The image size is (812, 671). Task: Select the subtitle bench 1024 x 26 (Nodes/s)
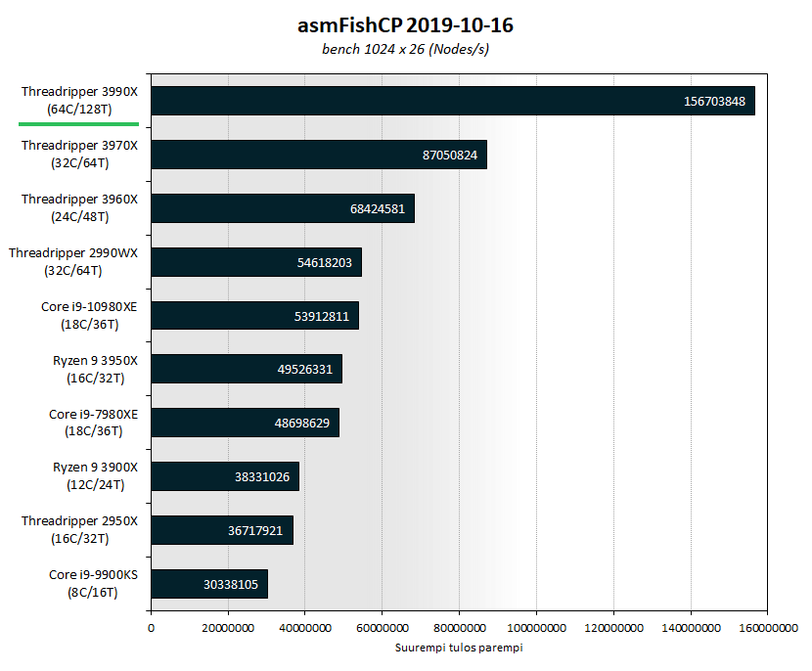pos(405,49)
